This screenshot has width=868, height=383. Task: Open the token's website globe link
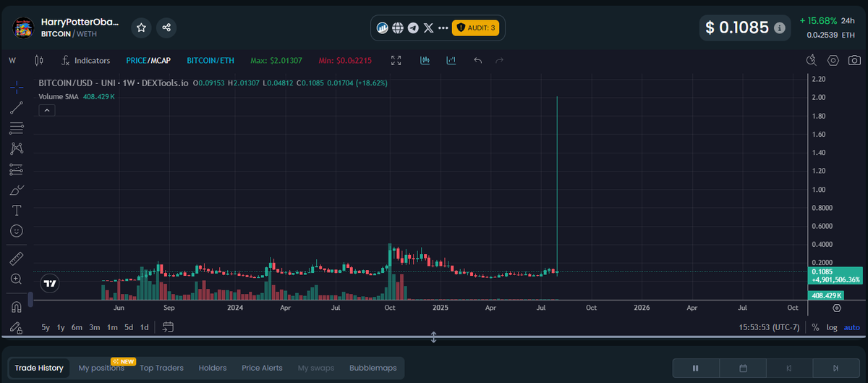tap(398, 28)
